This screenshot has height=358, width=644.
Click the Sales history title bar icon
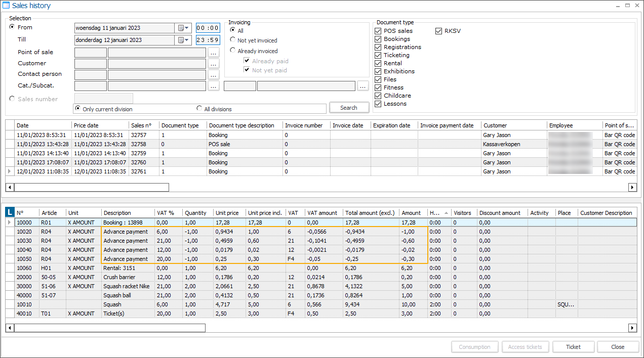click(6, 5)
